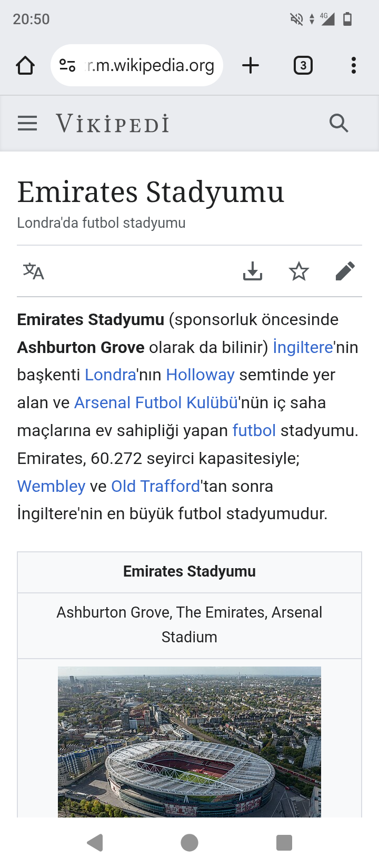The image size is (379, 868).
Task: Add article to watchlist with star
Action: point(299,271)
